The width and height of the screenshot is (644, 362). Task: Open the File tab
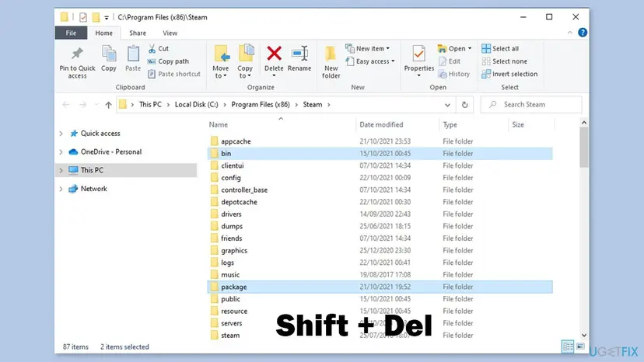click(71, 33)
